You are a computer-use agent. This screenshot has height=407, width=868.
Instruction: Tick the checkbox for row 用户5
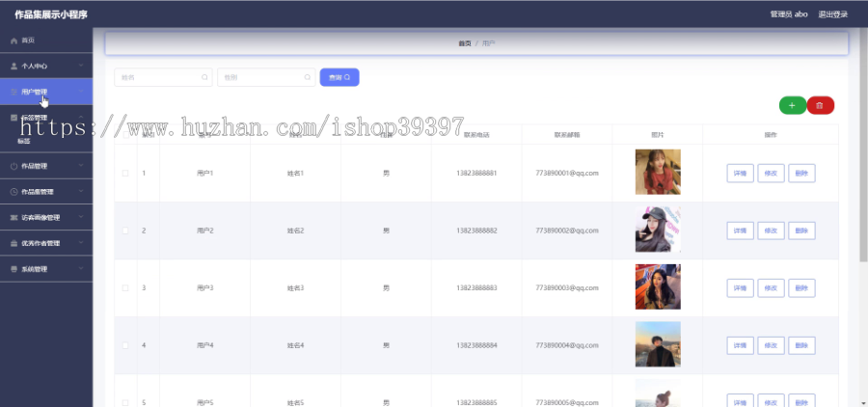[x=125, y=402]
